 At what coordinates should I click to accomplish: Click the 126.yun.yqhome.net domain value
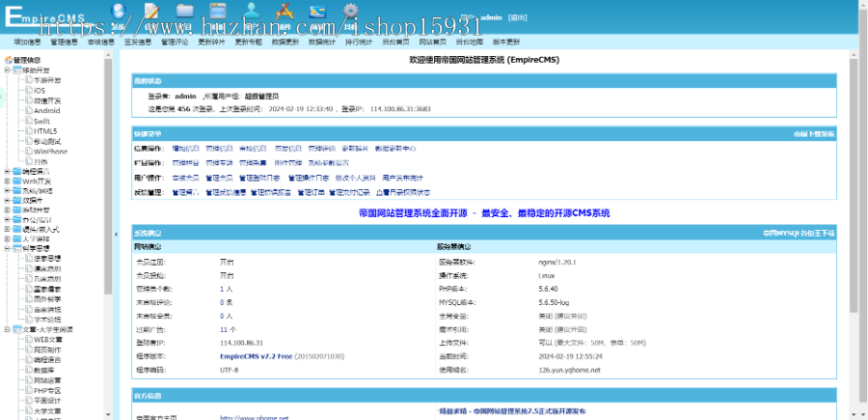569,370
